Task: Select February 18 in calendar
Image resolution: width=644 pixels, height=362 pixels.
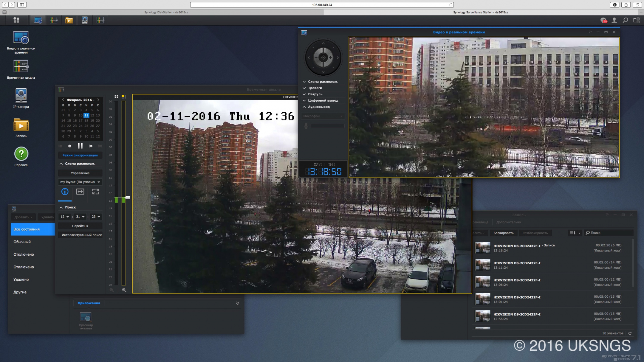Action: coord(86,120)
